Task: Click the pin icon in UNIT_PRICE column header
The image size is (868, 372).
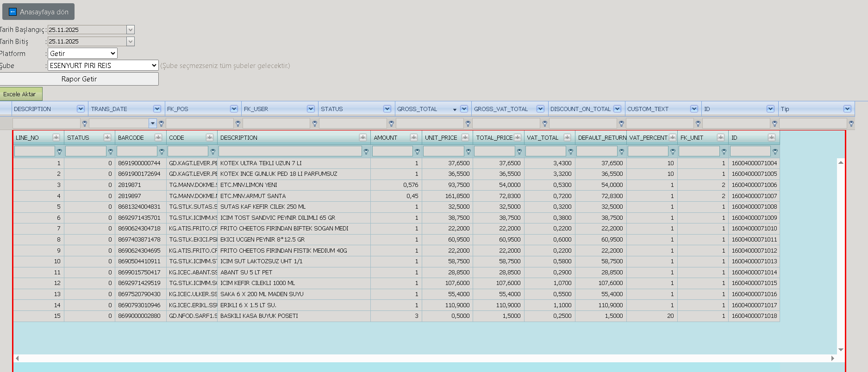Action: tap(465, 137)
